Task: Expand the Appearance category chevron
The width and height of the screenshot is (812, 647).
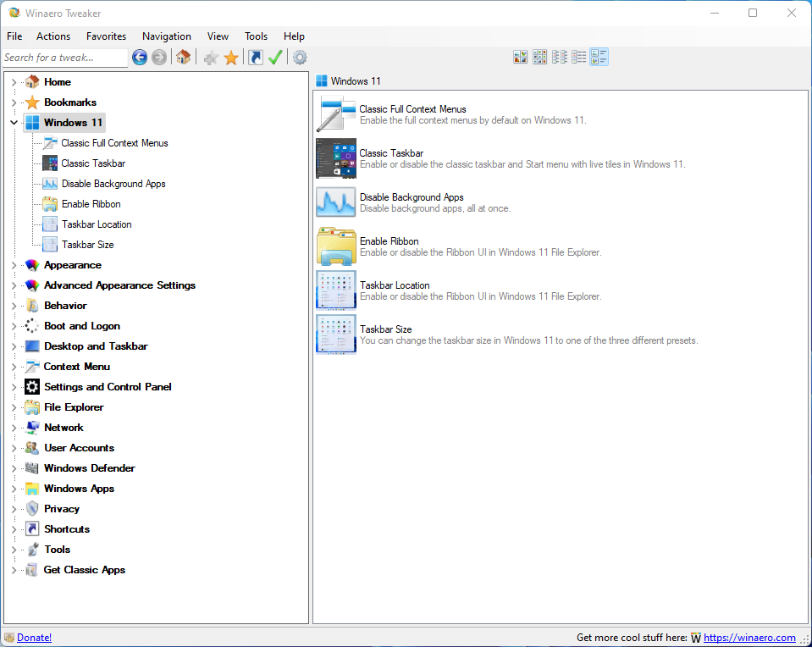Action: point(14,265)
